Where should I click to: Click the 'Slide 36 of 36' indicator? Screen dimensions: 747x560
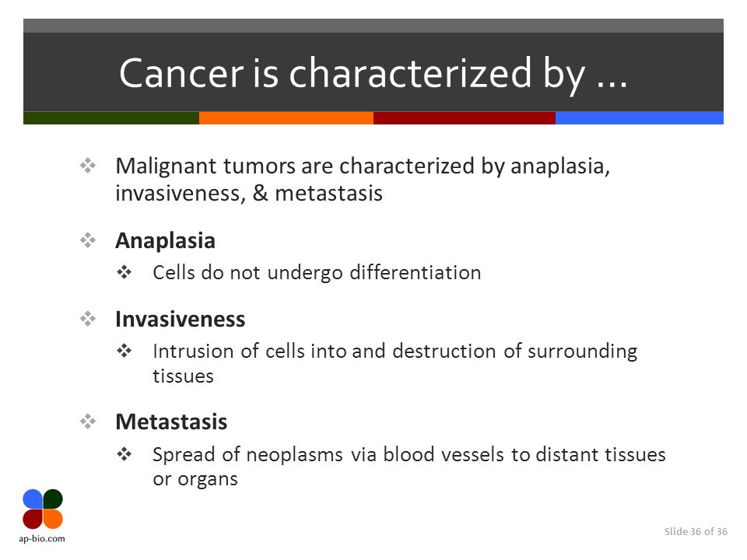pyautogui.click(x=696, y=531)
